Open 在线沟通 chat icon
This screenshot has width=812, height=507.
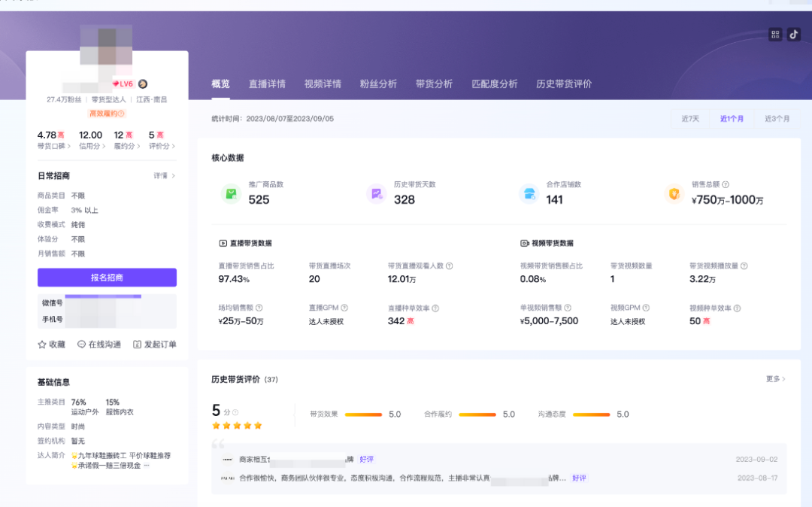pos(82,345)
